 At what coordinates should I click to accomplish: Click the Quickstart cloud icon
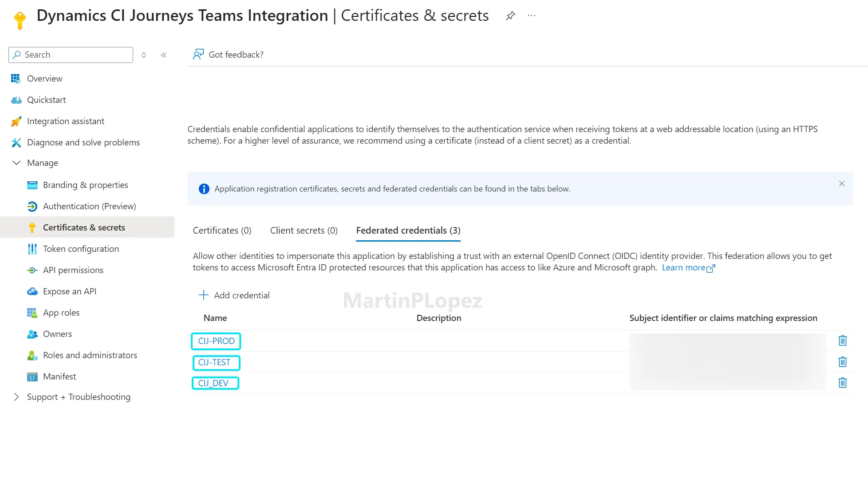click(x=16, y=100)
